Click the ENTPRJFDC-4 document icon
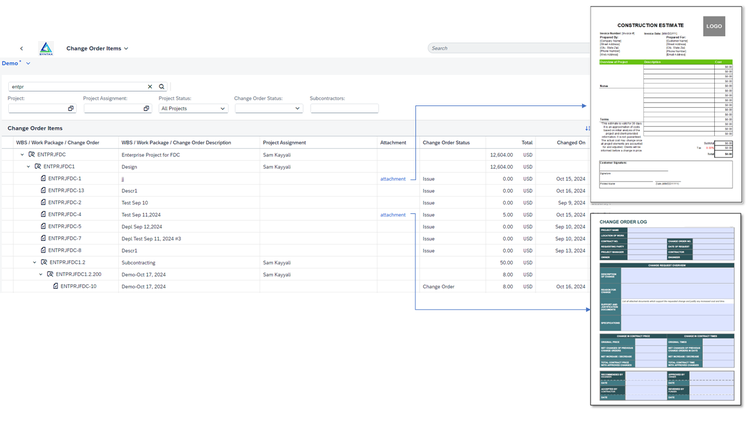The height and width of the screenshot is (422, 750). (43, 214)
